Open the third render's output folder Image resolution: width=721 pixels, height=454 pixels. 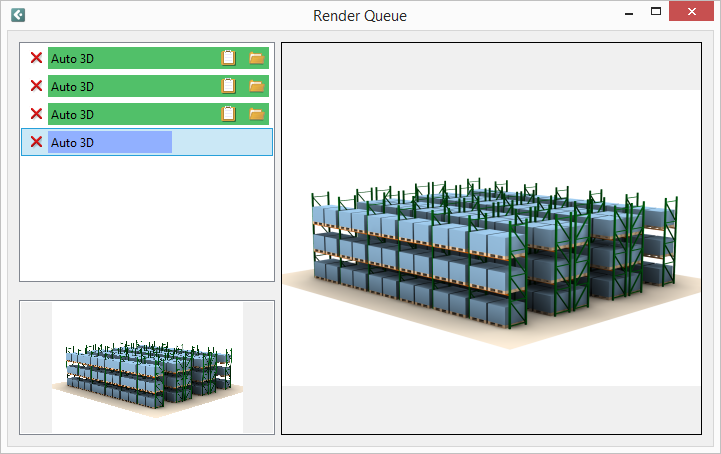(257, 114)
